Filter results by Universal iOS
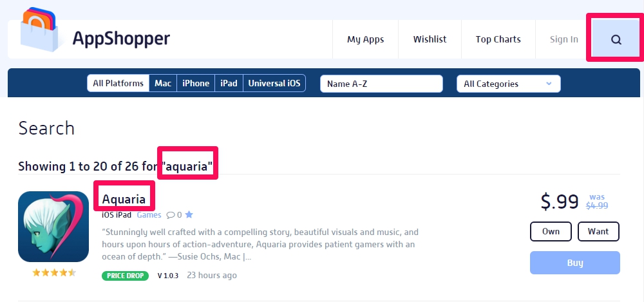The height and width of the screenshot is (302, 644). [274, 84]
